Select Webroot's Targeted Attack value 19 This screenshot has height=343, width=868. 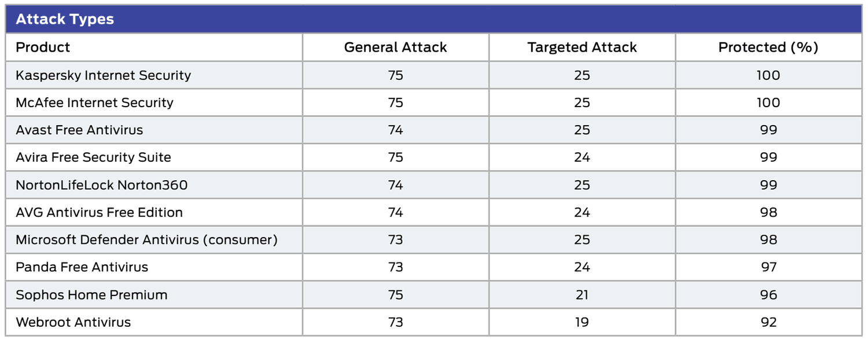582,322
